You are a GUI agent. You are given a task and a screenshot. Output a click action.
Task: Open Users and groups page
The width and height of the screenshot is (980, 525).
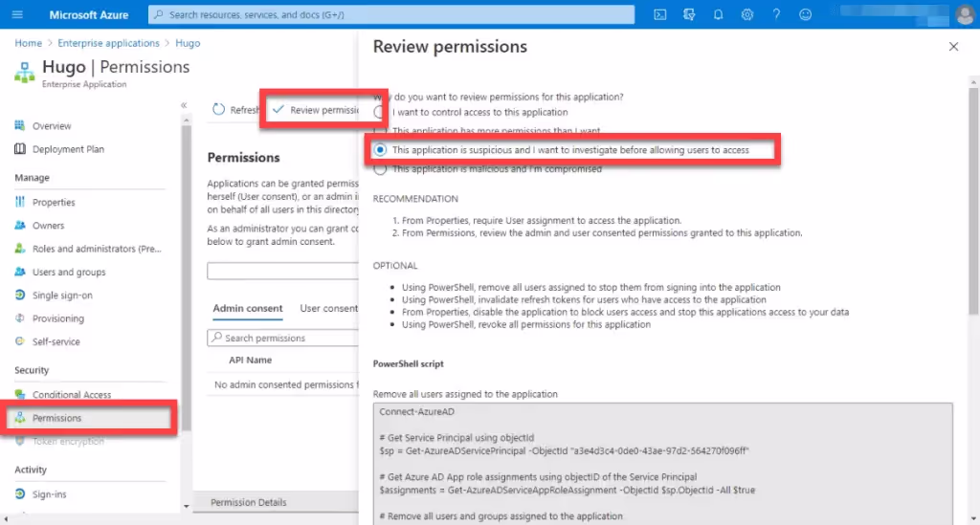69,273
